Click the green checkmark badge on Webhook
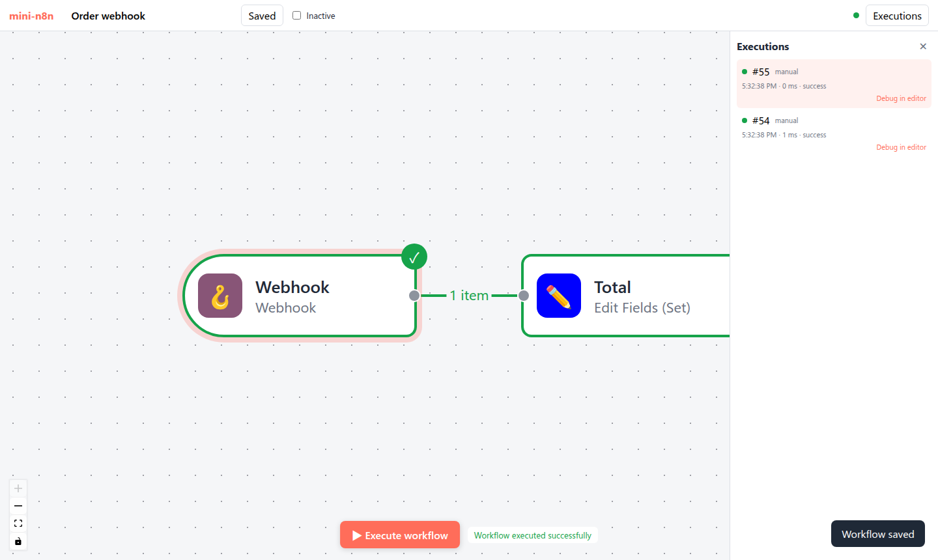Viewport: 938px width, 560px height. click(x=414, y=257)
